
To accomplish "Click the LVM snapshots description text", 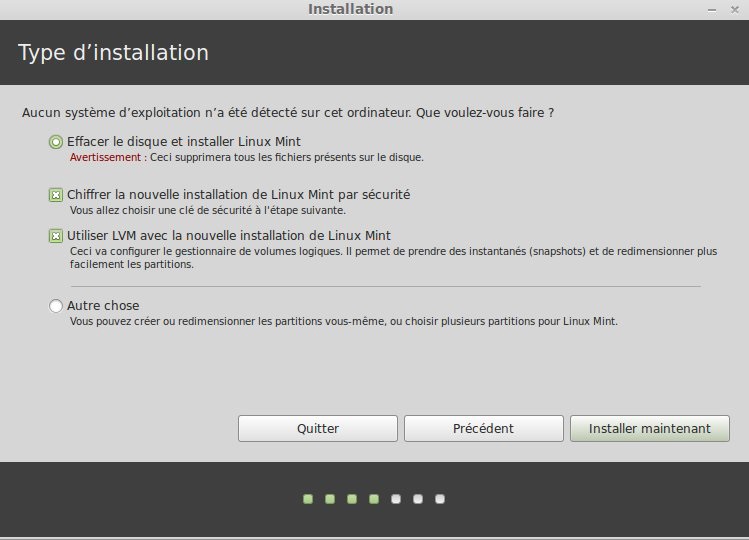I will 393,258.
